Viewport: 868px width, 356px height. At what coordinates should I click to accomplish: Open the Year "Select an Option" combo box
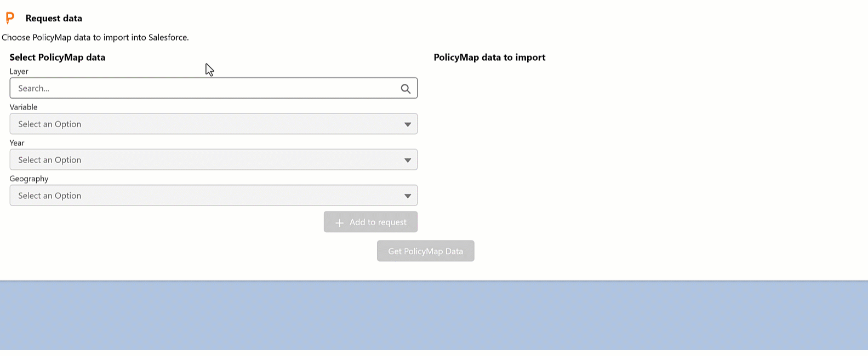(203, 160)
